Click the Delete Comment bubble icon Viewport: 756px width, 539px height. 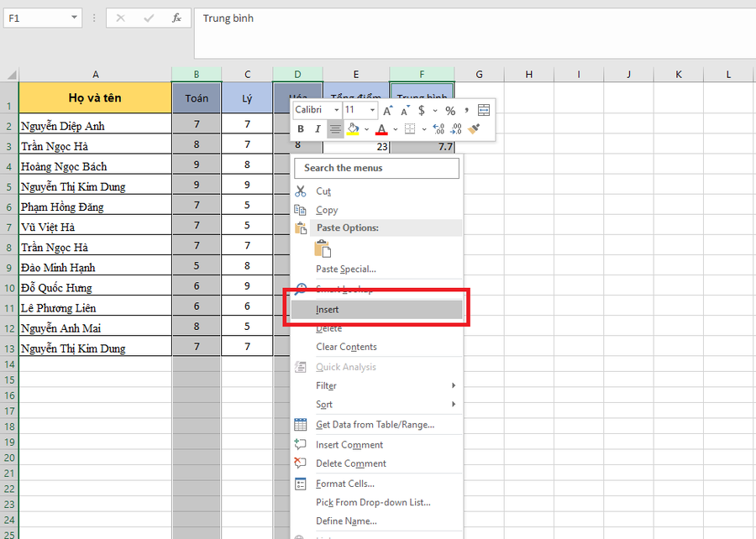pos(301,463)
